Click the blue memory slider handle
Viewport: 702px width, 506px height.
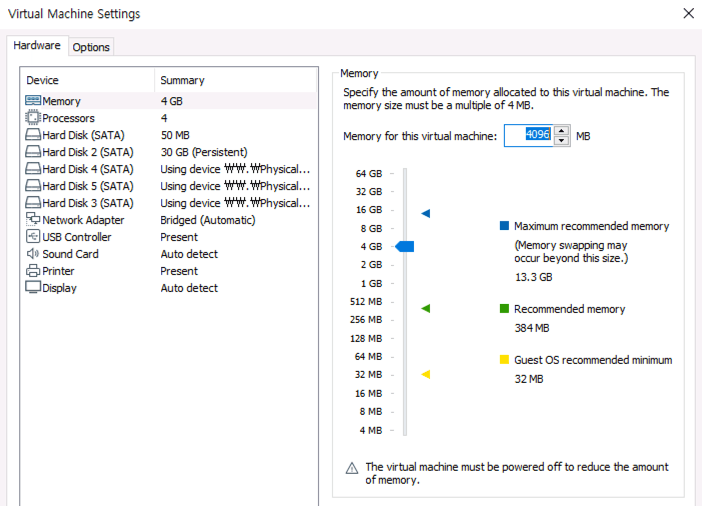click(x=405, y=246)
